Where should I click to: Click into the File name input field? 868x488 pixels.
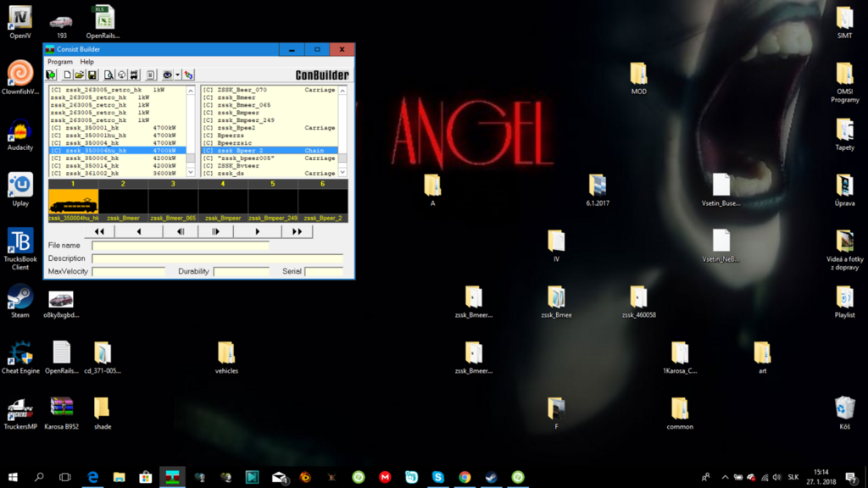tap(180, 246)
